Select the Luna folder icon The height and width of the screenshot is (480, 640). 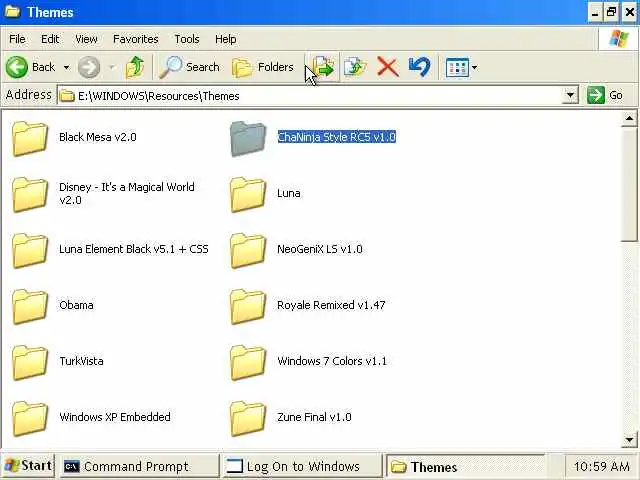pyautogui.click(x=248, y=194)
